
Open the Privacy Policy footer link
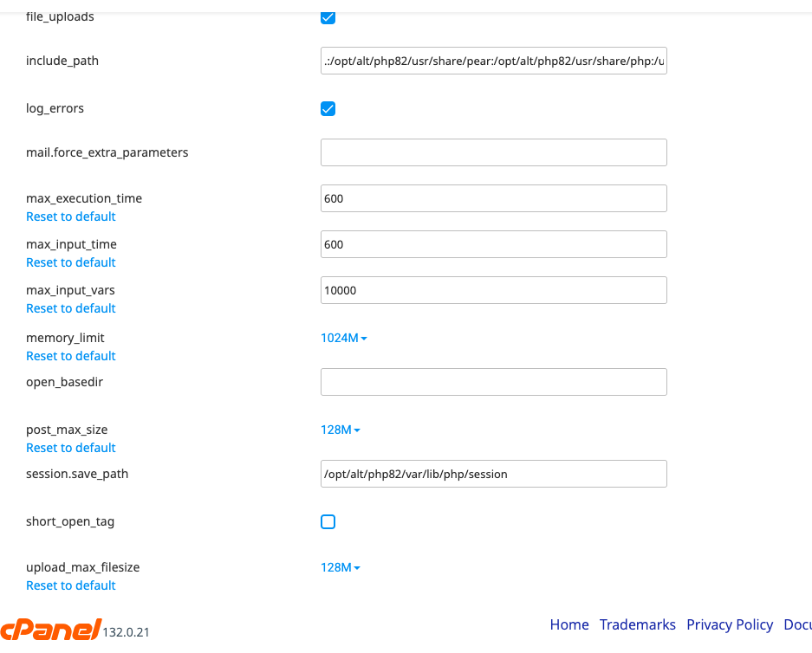(x=730, y=624)
